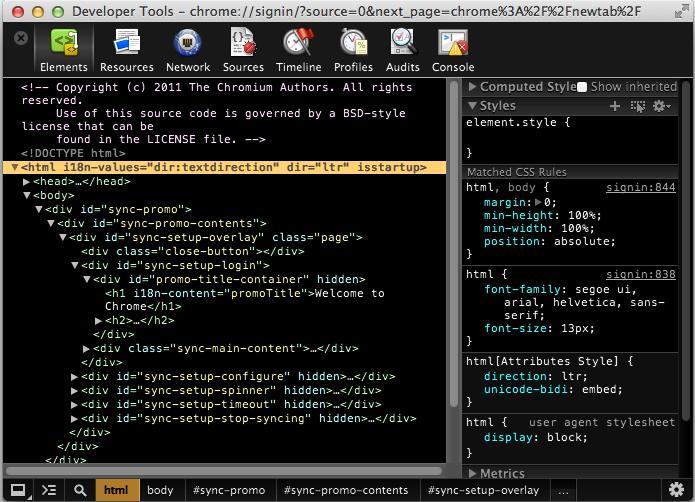Select the #sync-promo breadcrumb
Image resolution: width=695 pixels, height=502 pixels.
[x=228, y=491]
